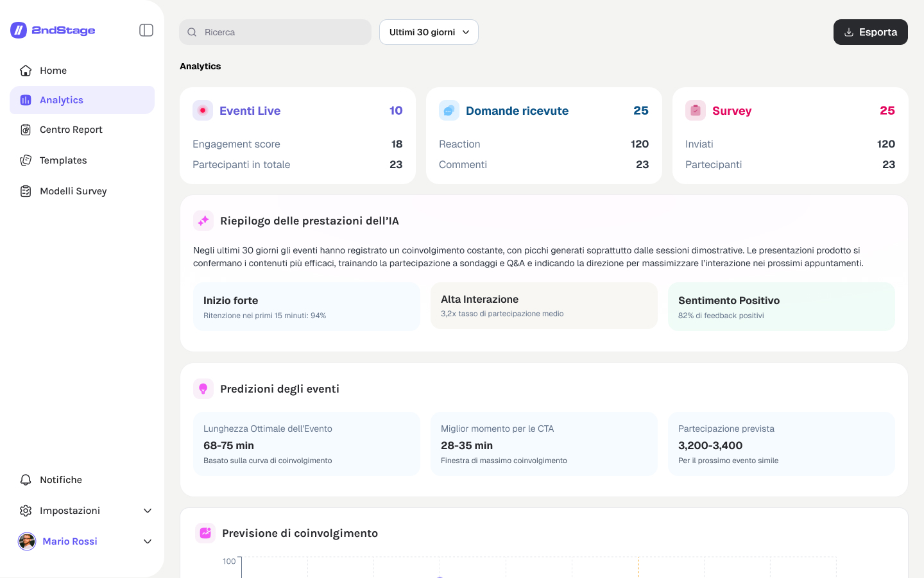The image size is (924, 578).
Task: Click the Predizioni degli eventi heading
Action: [x=280, y=389]
